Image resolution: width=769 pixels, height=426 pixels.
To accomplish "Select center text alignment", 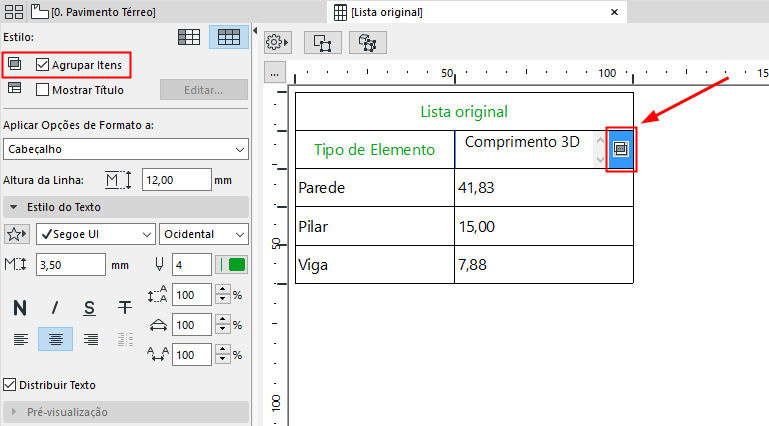I will coord(55,339).
